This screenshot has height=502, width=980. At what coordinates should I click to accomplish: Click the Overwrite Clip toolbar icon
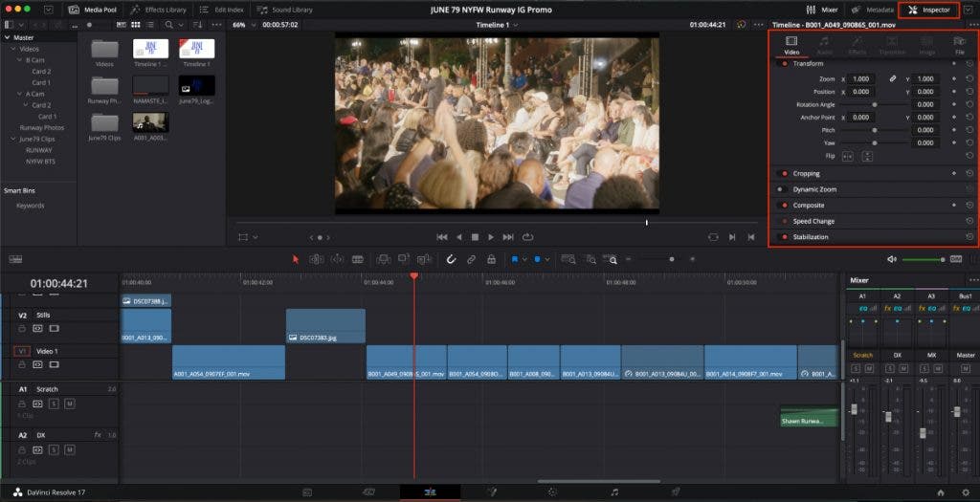tap(404, 259)
